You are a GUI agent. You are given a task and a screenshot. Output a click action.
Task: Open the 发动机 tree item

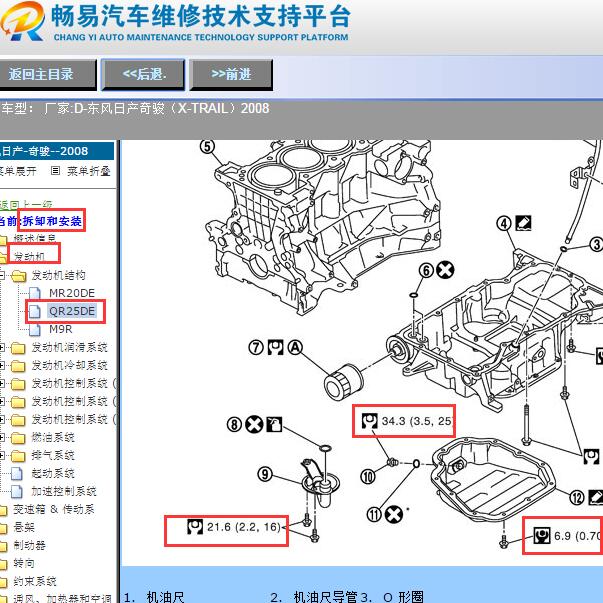click(29, 257)
